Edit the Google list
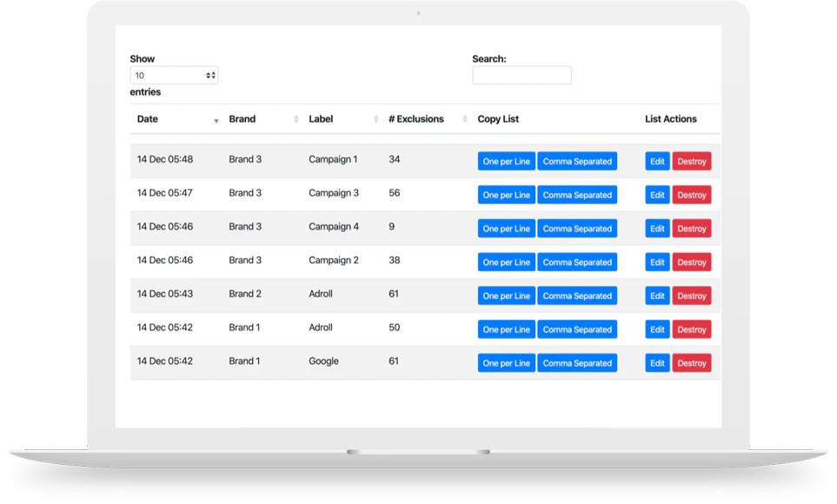The image size is (837, 504). [x=657, y=363]
